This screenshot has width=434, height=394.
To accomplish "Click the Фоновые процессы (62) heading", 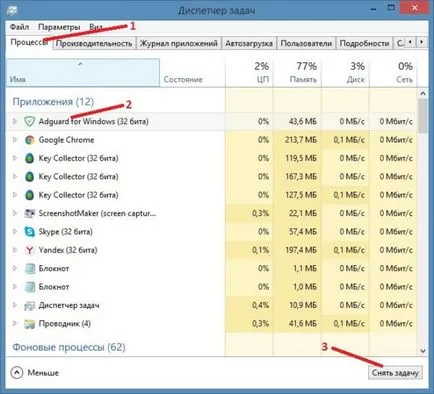I will 69,347.
